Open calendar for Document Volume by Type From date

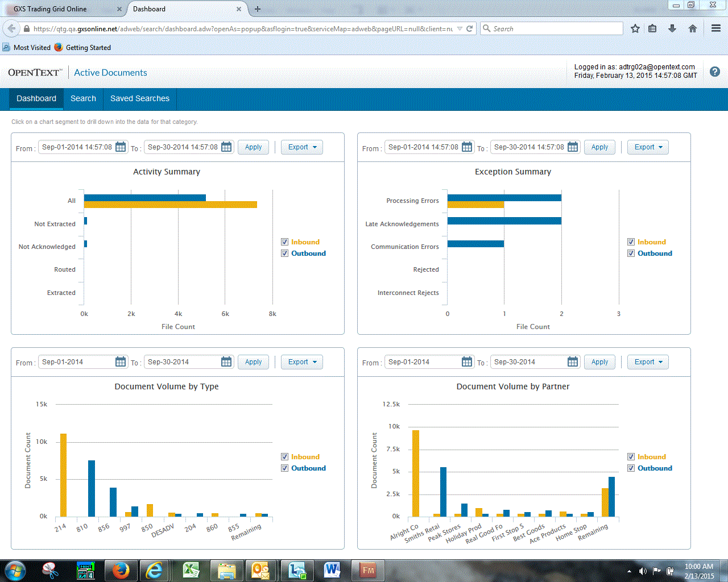[121, 362]
